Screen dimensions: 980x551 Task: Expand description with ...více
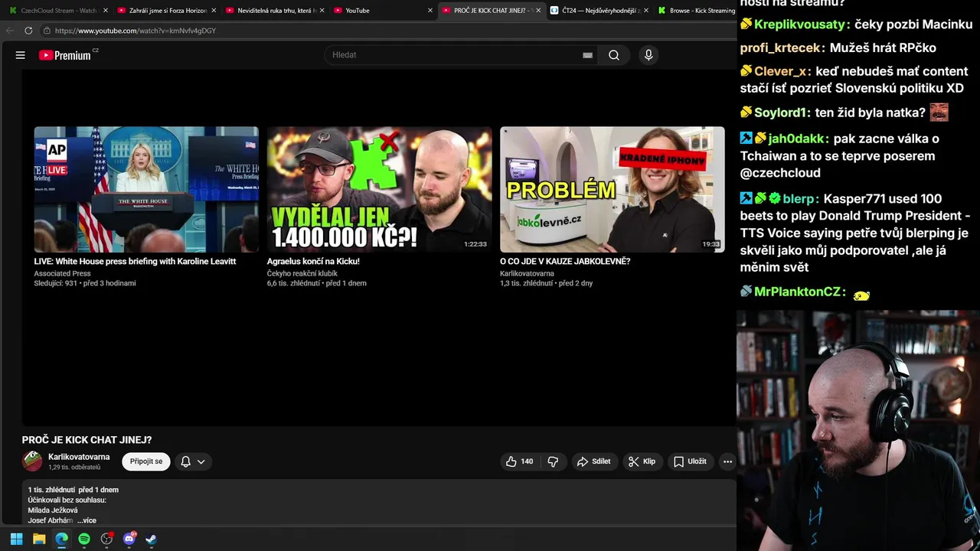pos(87,520)
